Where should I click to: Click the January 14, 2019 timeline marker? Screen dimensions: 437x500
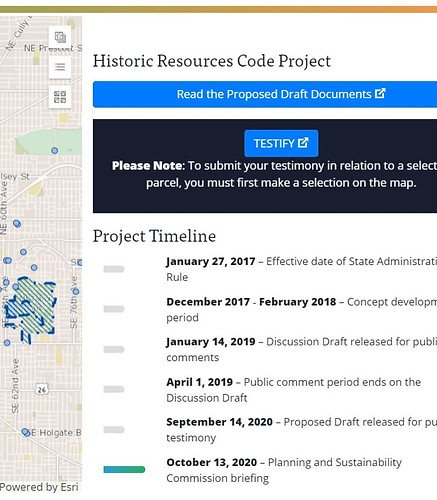pyautogui.click(x=114, y=349)
